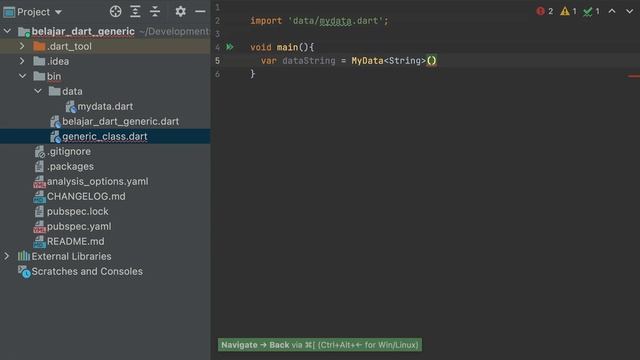Click the run gutter icon beside main()

click(230, 47)
